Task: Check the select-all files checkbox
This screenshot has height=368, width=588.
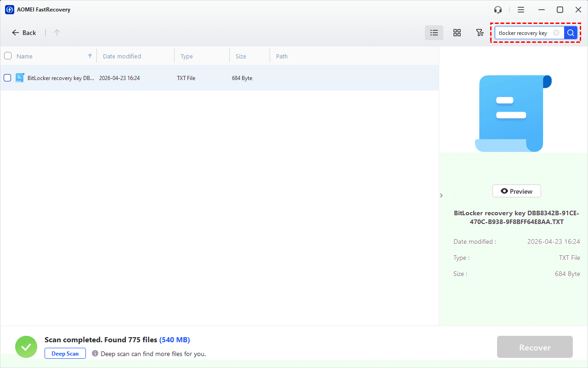Action: point(8,56)
